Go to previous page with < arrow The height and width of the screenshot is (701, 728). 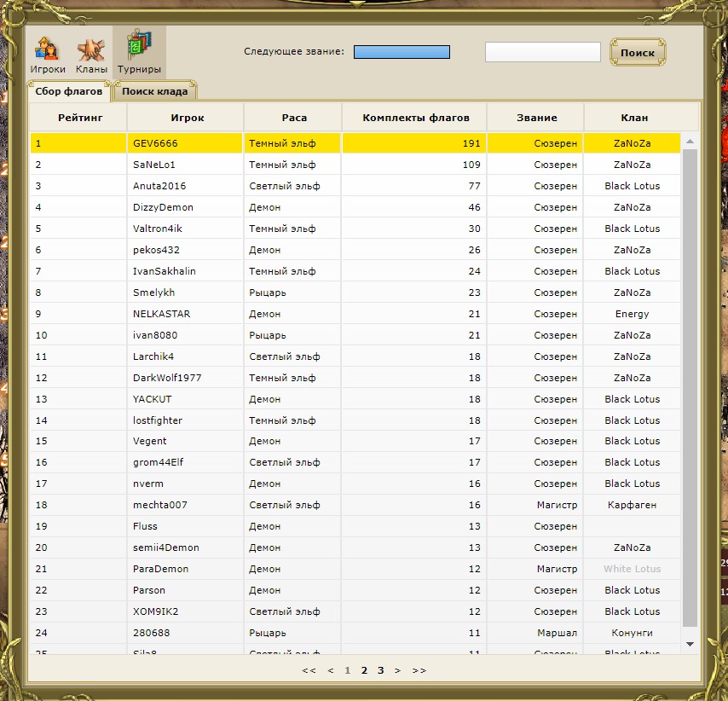(x=331, y=671)
